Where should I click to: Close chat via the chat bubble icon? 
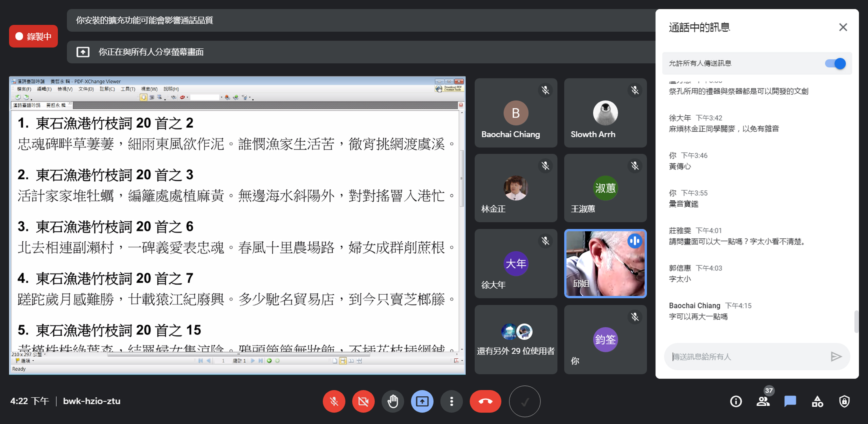[x=790, y=401]
